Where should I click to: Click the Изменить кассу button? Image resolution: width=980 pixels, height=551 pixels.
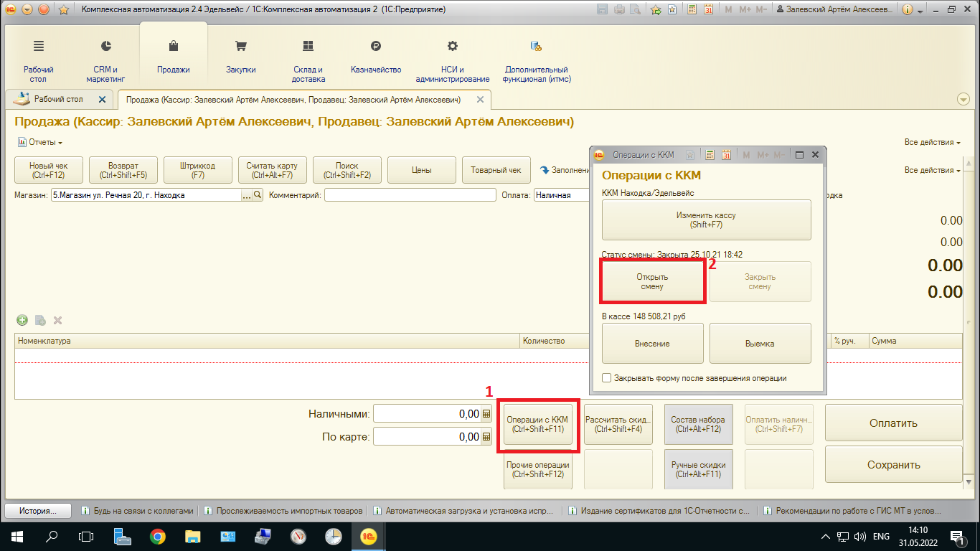click(706, 220)
